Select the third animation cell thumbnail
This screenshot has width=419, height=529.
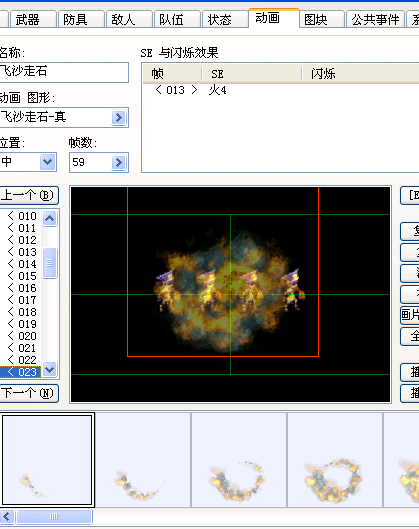tap(239, 460)
